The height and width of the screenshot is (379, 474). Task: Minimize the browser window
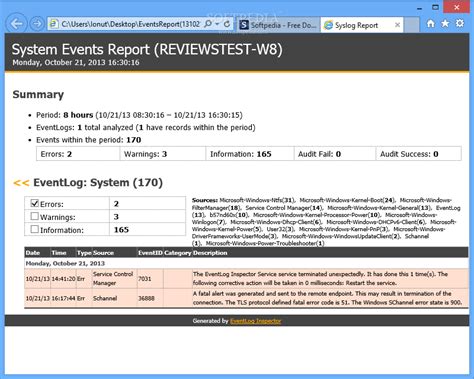click(420, 8)
